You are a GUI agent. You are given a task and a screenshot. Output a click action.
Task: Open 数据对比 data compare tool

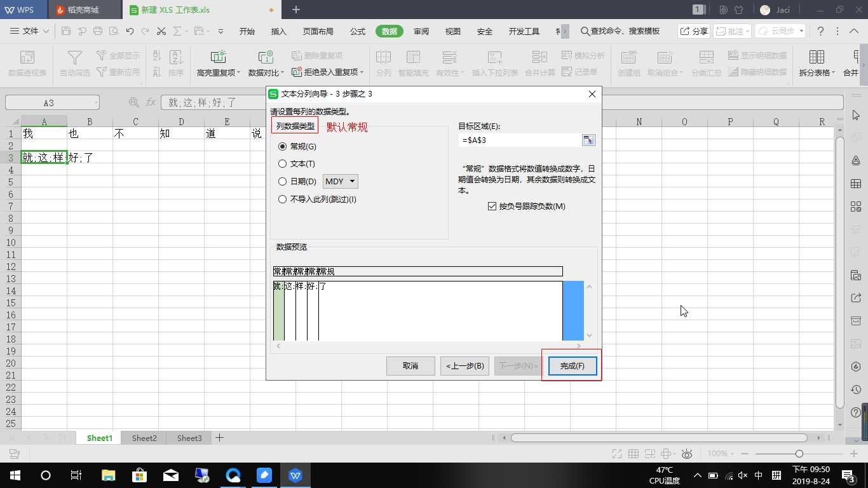pyautogui.click(x=266, y=64)
